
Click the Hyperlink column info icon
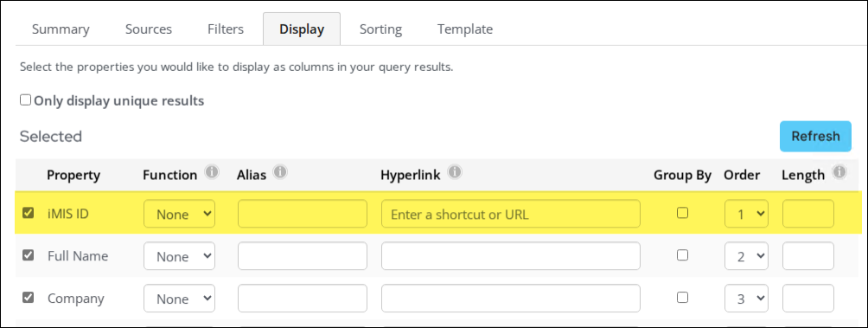click(455, 172)
